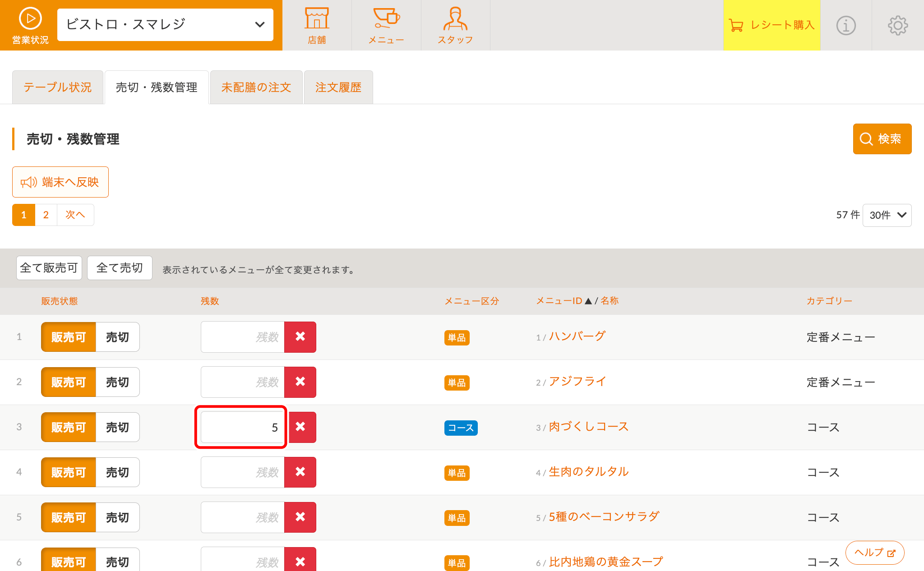Open the settings gear icon
This screenshot has height=571, width=924.
(x=898, y=25)
